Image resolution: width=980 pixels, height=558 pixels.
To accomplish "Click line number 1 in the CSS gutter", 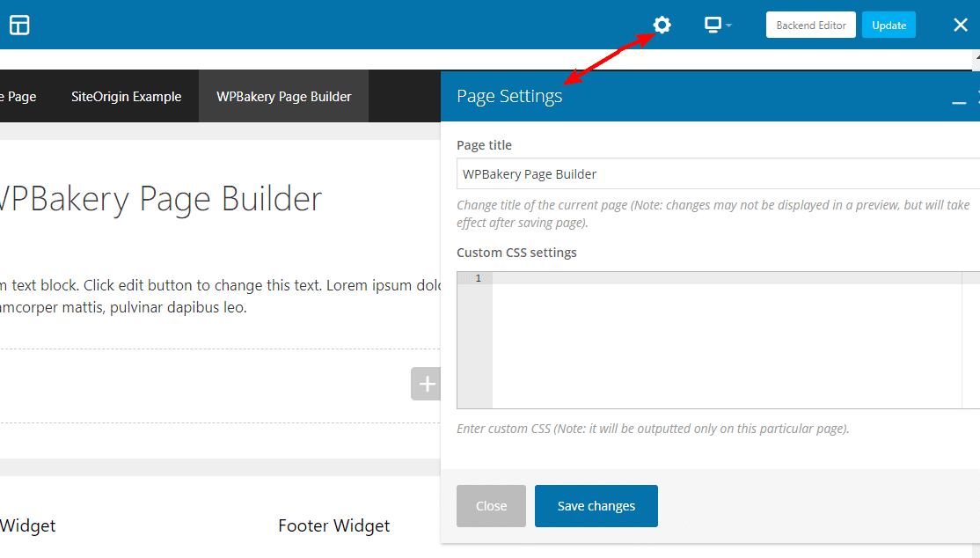I will pyautogui.click(x=477, y=278).
